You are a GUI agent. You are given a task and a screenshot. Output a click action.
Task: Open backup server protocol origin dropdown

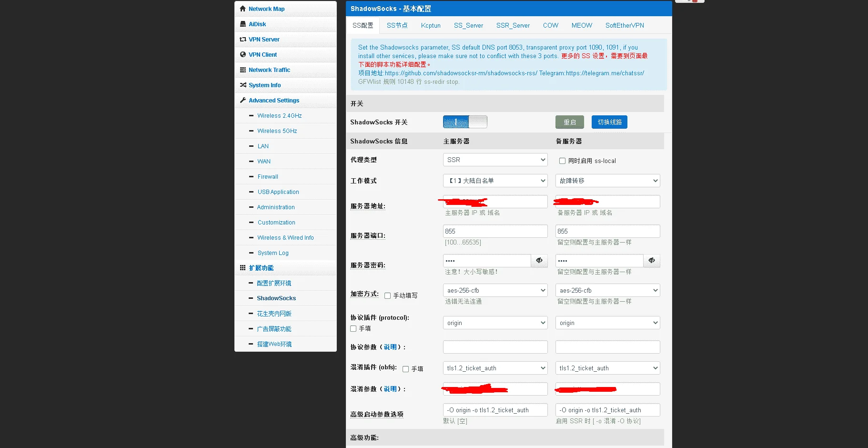(608, 323)
